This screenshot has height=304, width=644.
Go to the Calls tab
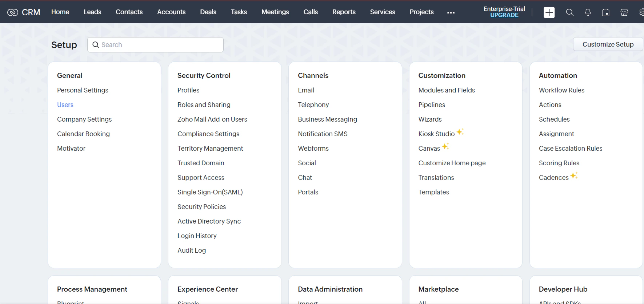(311, 12)
